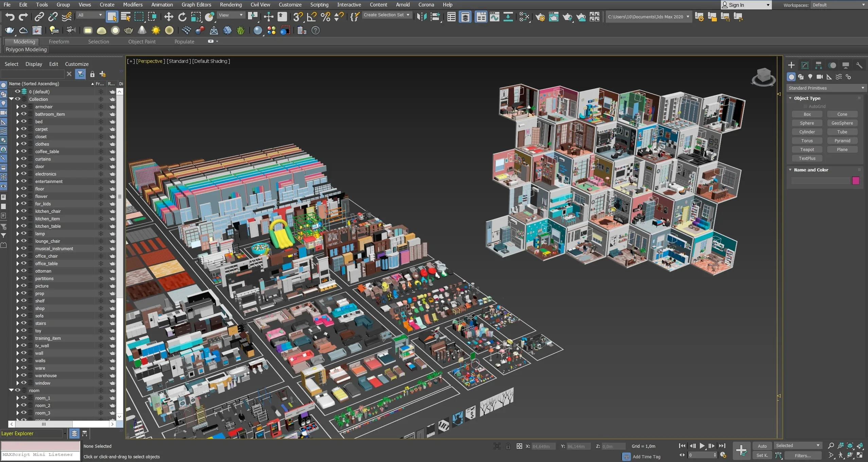The height and width of the screenshot is (462, 868).
Task: Hide the armchair layer via eye icon
Action: (24, 107)
